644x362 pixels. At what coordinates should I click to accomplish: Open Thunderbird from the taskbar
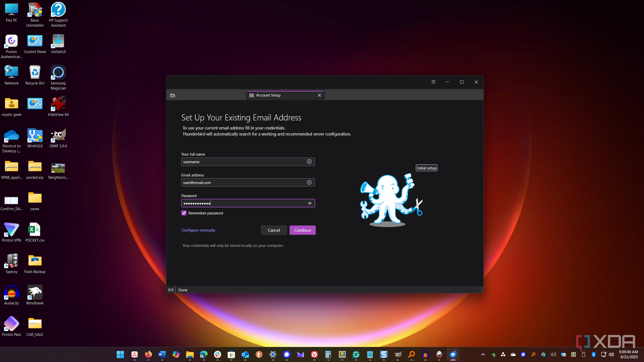[453, 354]
